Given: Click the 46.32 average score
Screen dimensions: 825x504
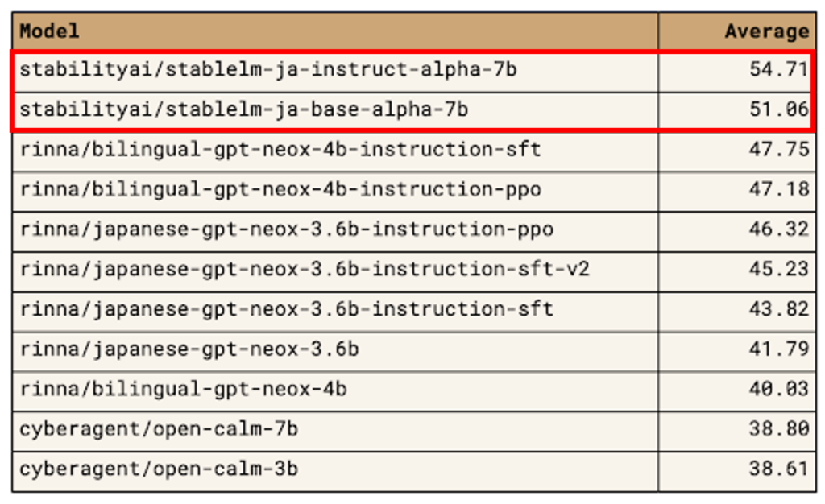Looking at the screenshot, I should pyautogui.click(x=779, y=229).
